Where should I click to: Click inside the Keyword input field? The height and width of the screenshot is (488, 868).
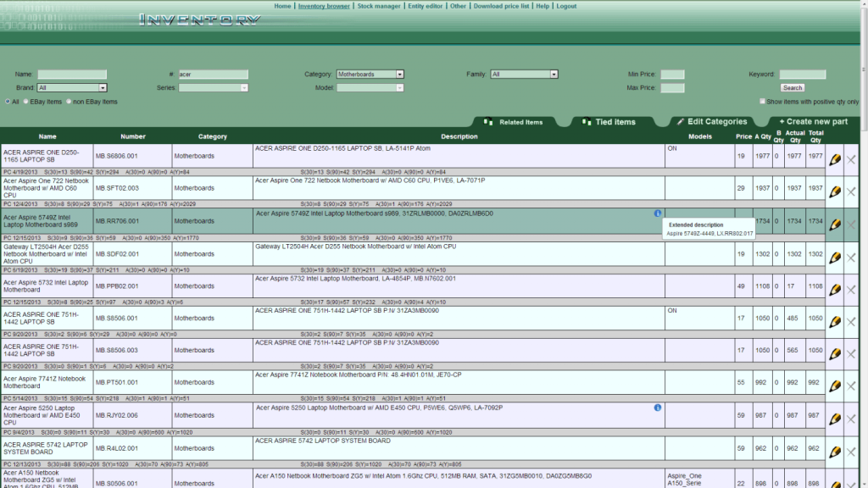click(x=802, y=74)
